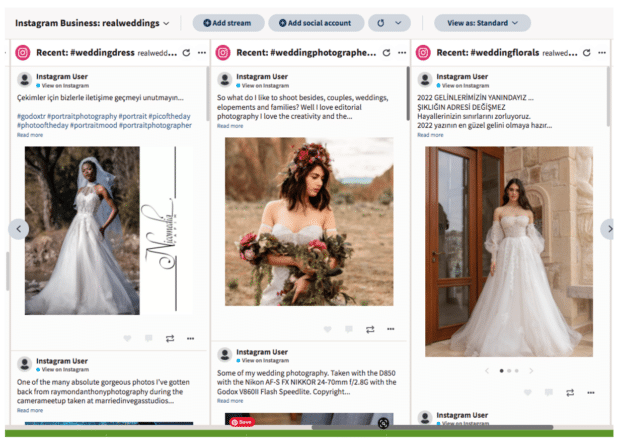Comment on the flower crown bride post

point(348,329)
